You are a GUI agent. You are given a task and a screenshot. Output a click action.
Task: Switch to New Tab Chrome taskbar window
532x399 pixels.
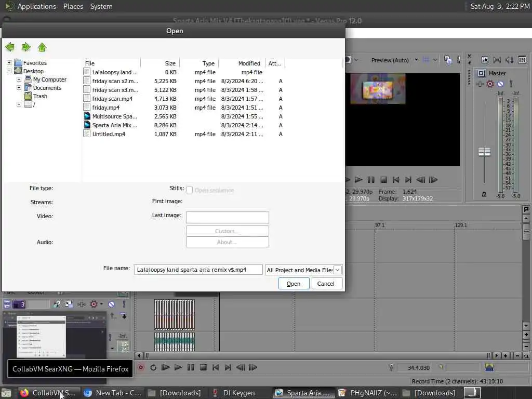point(113,393)
